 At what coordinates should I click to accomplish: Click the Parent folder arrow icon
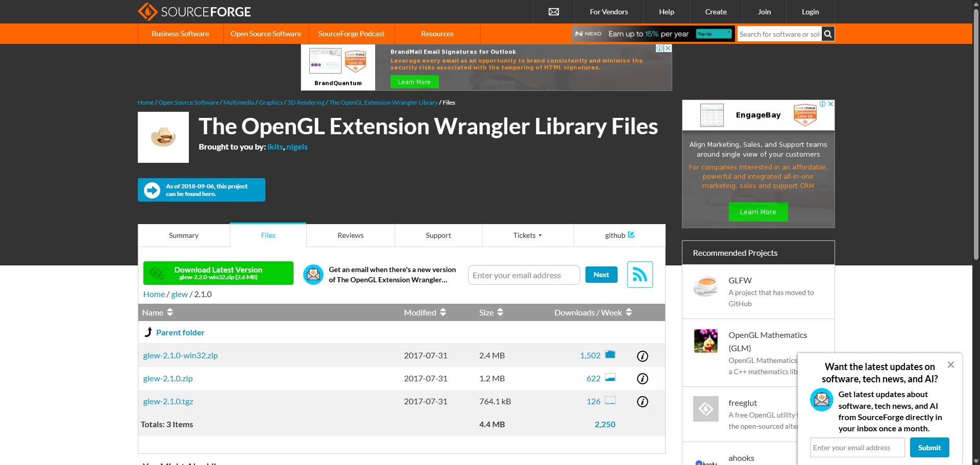(x=149, y=332)
